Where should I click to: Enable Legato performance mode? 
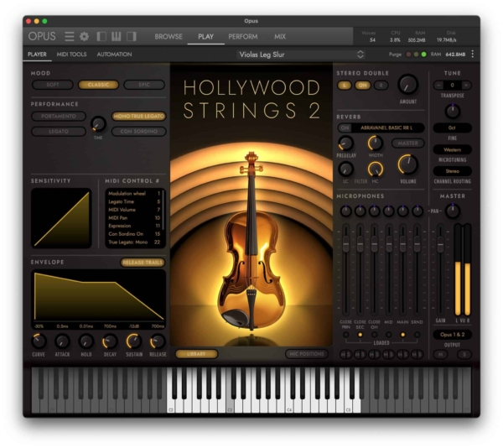tap(59, 131)
